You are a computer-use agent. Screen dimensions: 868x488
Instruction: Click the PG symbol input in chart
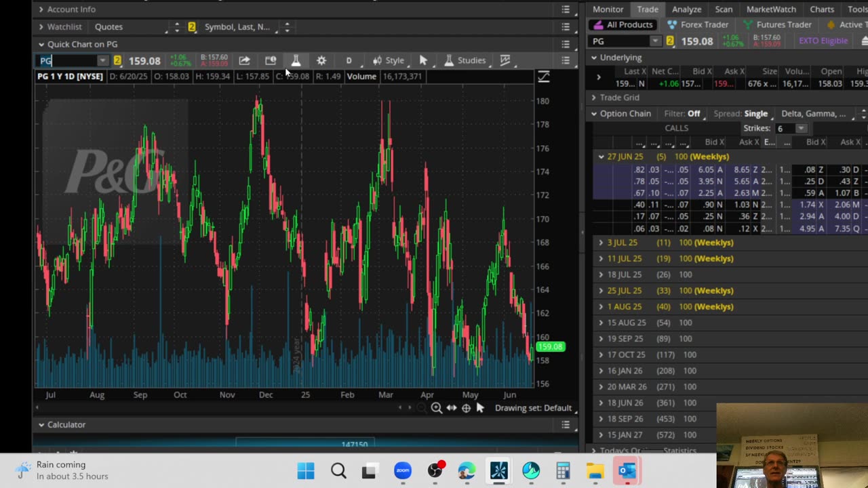pos(68,60)
